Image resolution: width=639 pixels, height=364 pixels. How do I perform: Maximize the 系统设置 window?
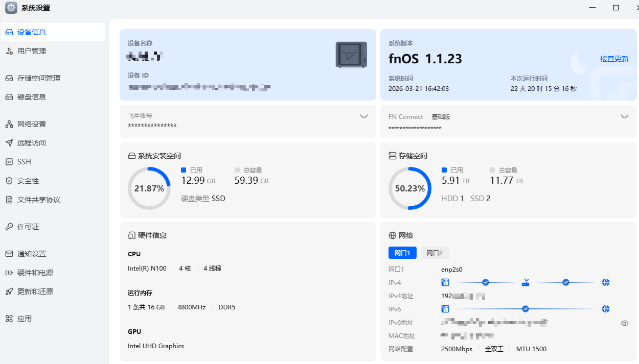coord(616,8)
